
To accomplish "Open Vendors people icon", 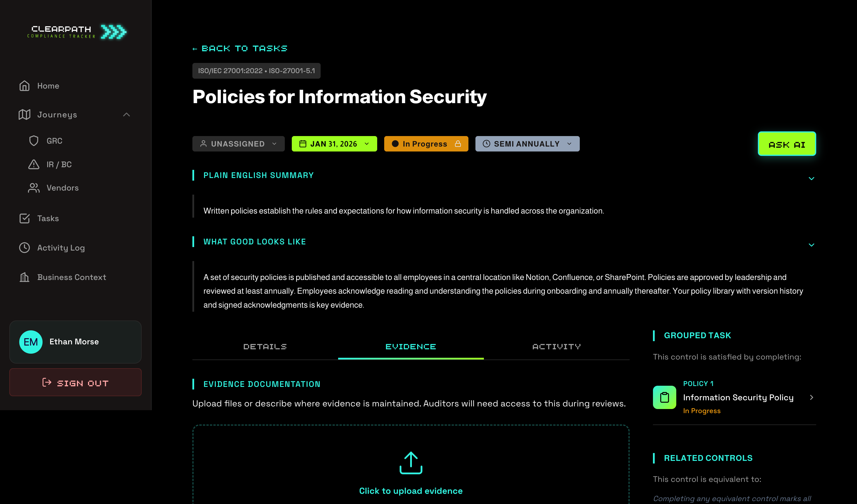I will [x=34, y=188].
